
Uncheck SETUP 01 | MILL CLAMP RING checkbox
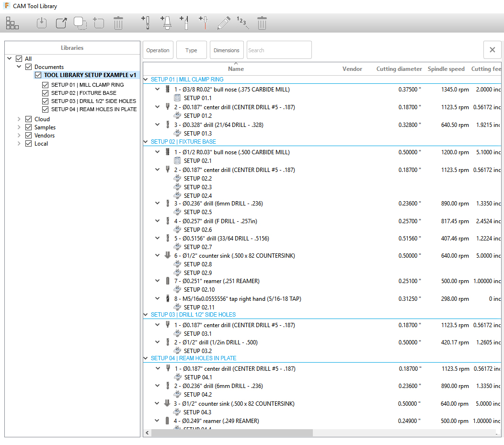46,85
